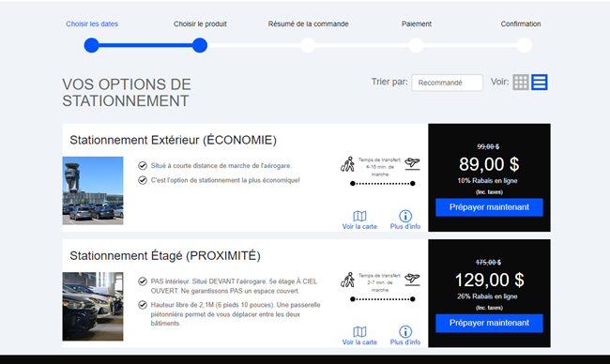Select the 'Confirmation' step label
This screenshot has height=364, width=610.
pyautogui.click(x=521, y=23)
